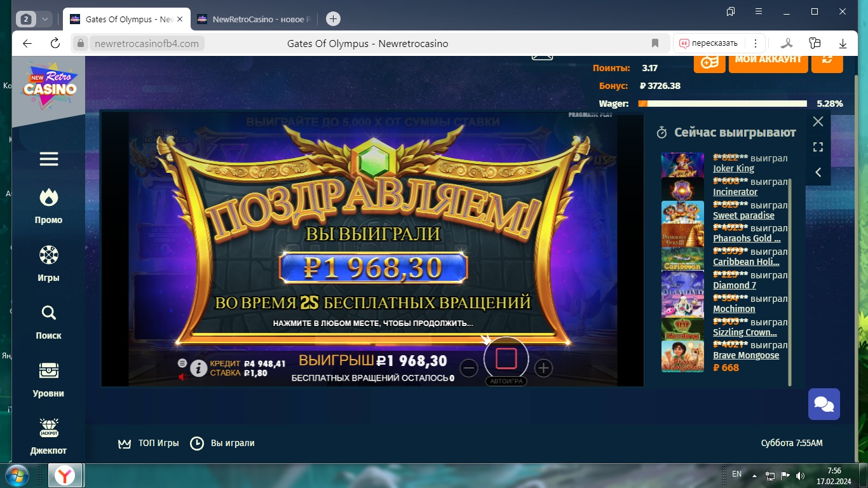Image resolution: width=868 pixels, height=488 pixels.
Task: Expand the tab group dropdown arrow
Action: pos(45,19)
